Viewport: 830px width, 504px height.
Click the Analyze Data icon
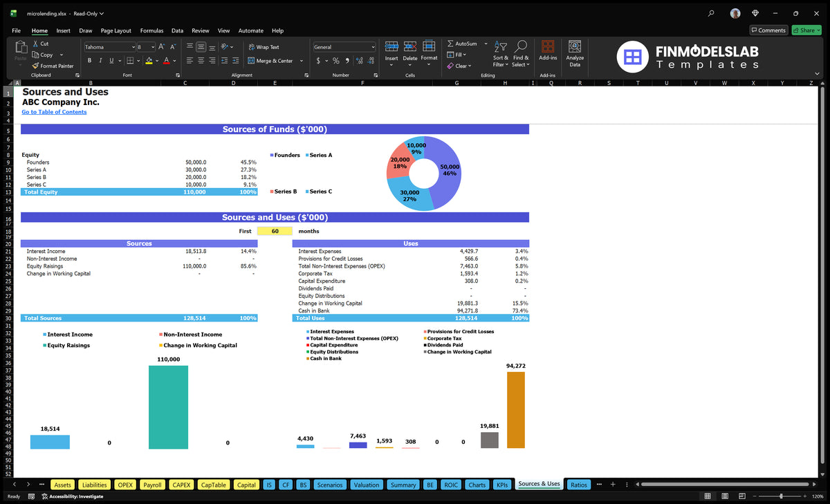[x=575, y=46]
